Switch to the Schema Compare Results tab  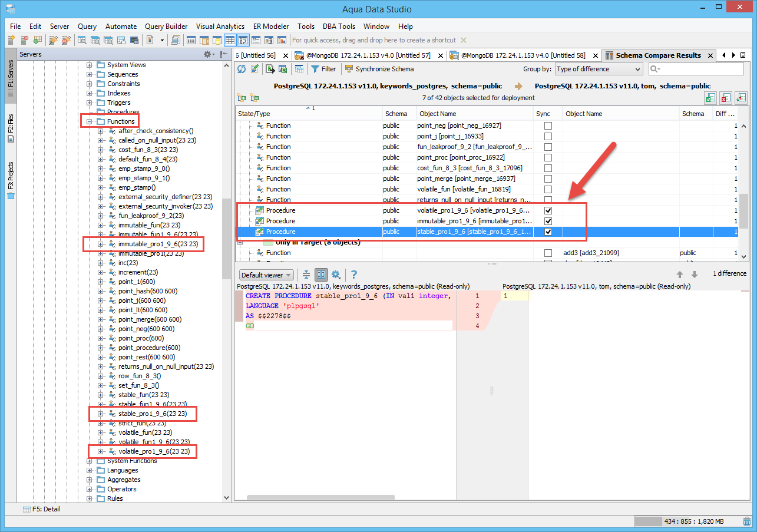click(659, 55)
